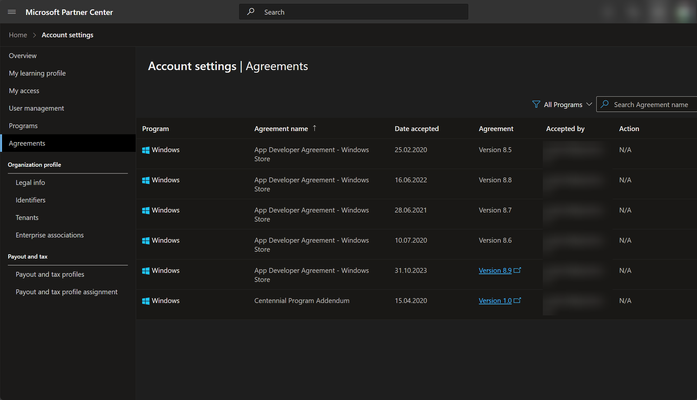Click Windows logo in the Centennial Addendum row
Viewport: 697px width, 400px height.
click(145, 301)
